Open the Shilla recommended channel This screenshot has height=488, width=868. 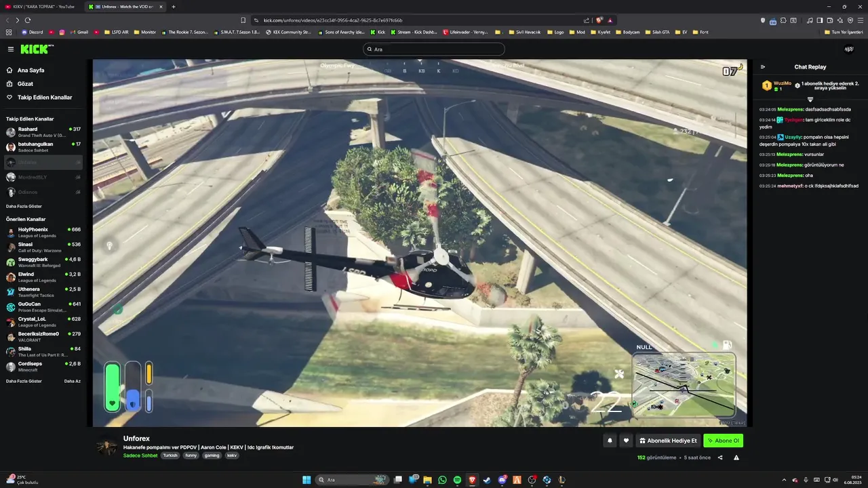pyautogui.click(x=43, y=351)
